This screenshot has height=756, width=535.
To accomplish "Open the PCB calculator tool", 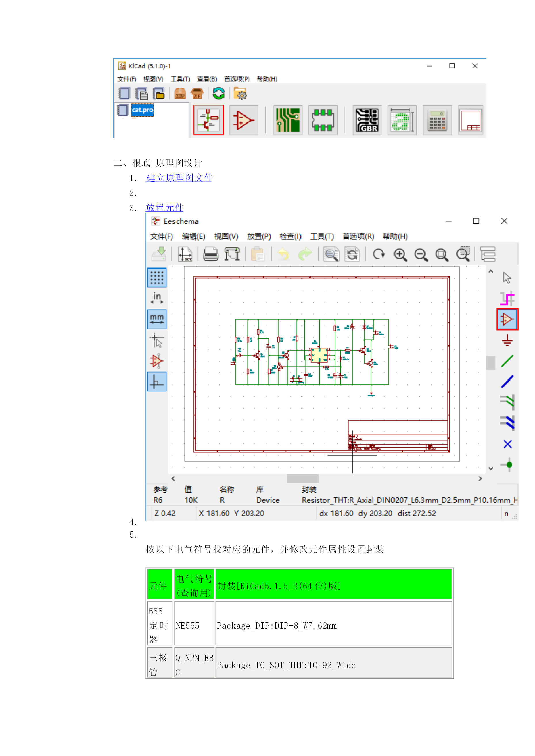I will coord(437,120).
